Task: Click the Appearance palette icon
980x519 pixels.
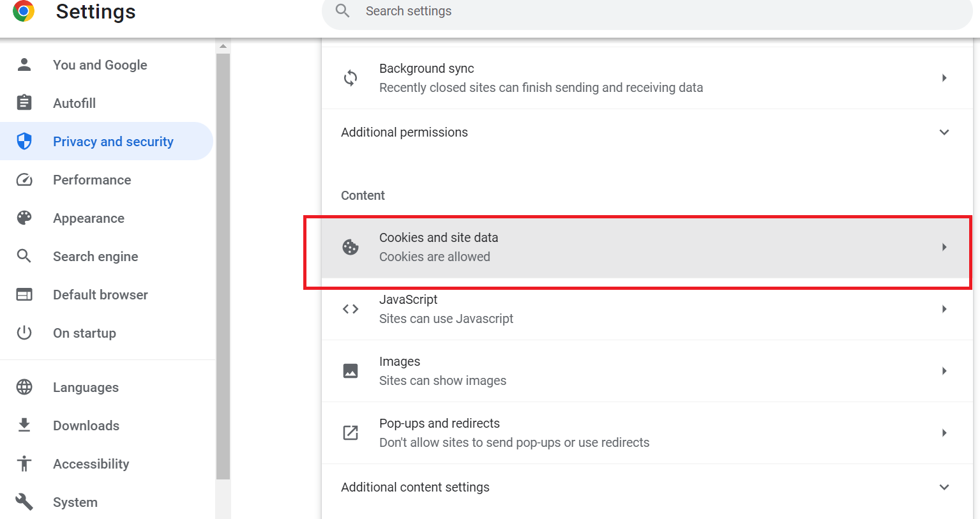Action: [24, 218]
